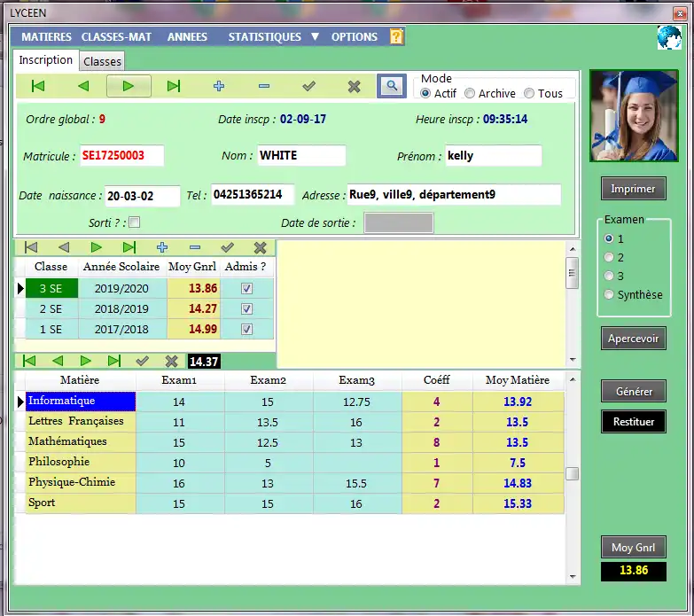Add new student with top plus icon
This screenshot has height=616, width=694.
(x=219, y=86)
